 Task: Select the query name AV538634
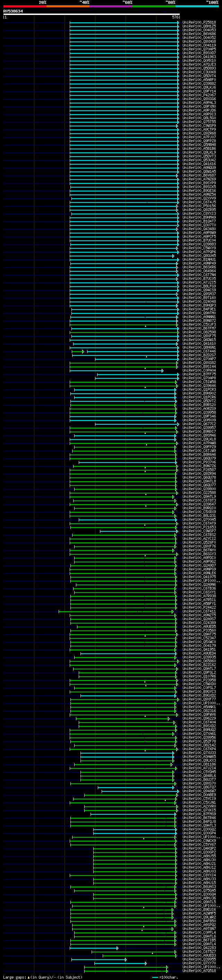point(13,11)
